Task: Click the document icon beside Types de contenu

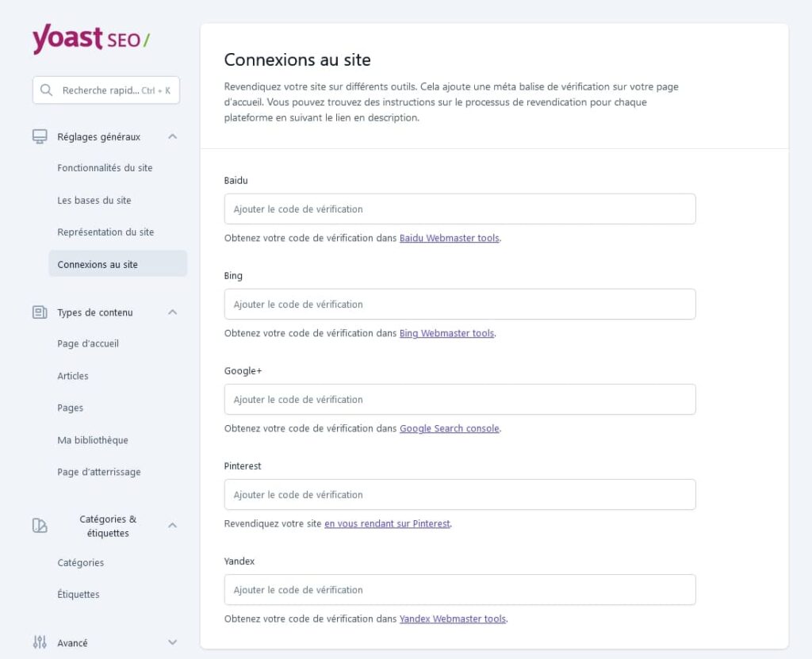Action: pos(39,312)
